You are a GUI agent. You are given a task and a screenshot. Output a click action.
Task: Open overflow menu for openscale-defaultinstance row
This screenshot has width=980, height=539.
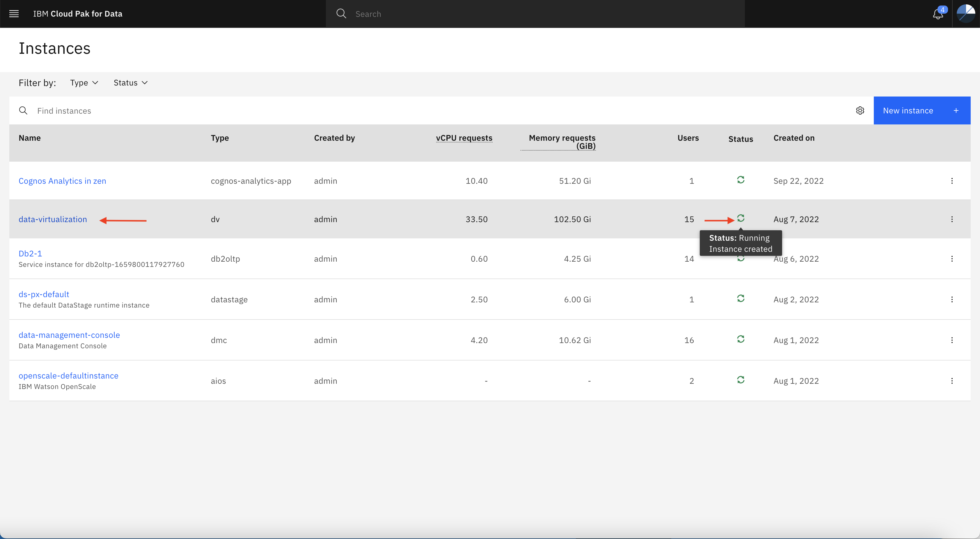click(x=952, y=381)
